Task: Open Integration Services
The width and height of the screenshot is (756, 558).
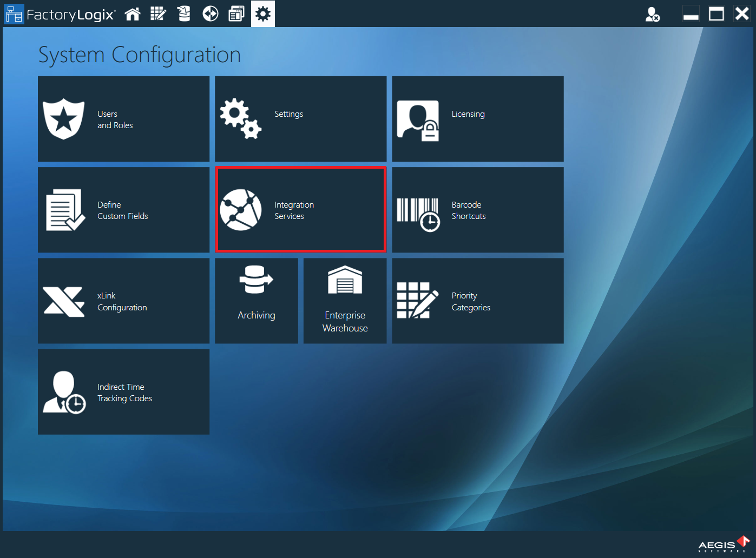Action: [300, 210]
